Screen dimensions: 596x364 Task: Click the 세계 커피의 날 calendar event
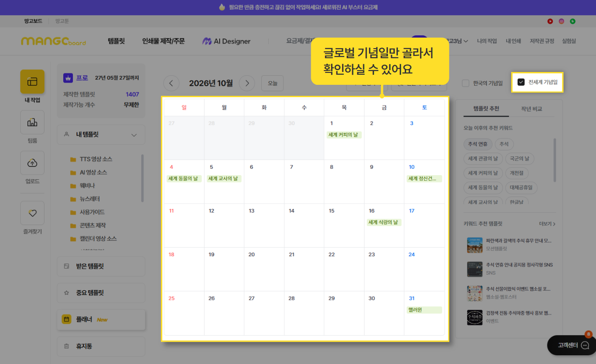pos(344,135)
